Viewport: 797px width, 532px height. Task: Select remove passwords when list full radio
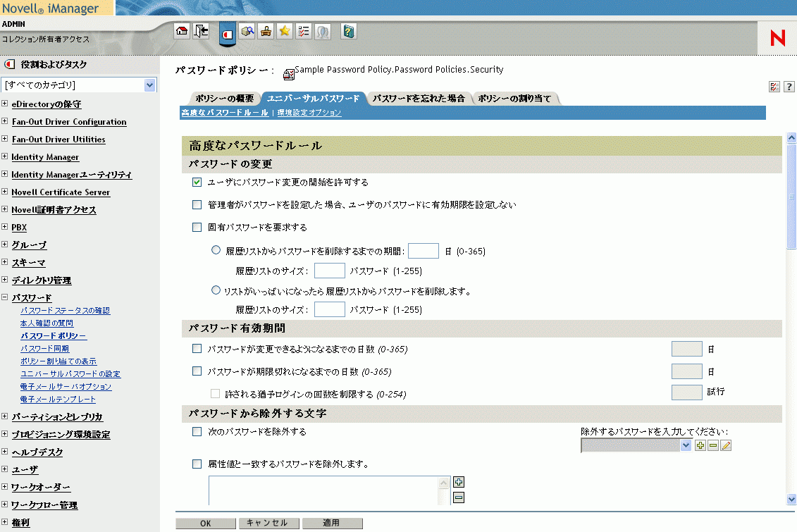(216, 290)
